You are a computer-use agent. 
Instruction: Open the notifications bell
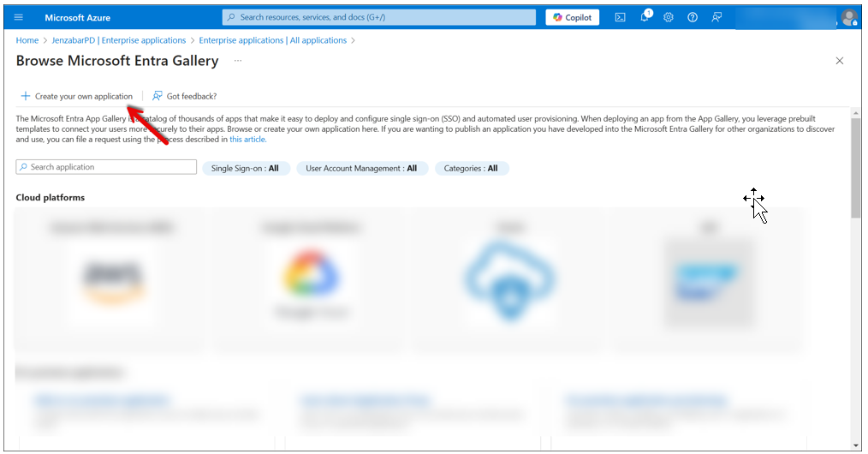coord(645,17)
